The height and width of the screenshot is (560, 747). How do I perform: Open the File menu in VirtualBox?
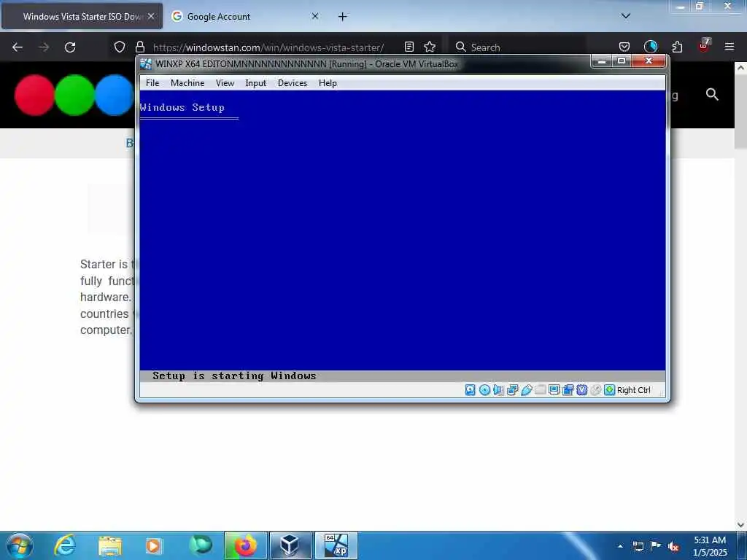(x=152, y=83)
